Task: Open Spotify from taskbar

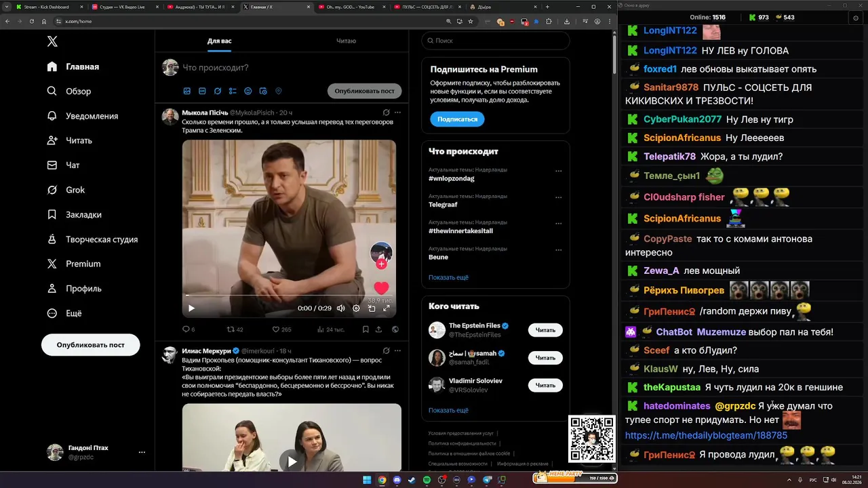Action: [x=427, y=480]
